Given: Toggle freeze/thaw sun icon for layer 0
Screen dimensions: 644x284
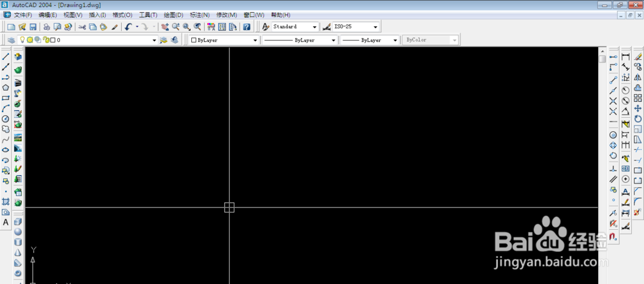Looking at the screenshot, I should (x=30, y=40).
